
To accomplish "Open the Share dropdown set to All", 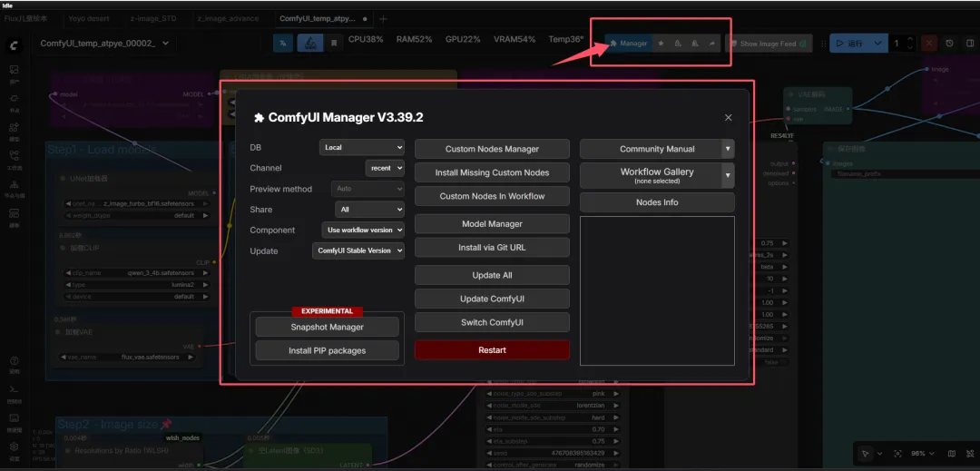I will [x=370, y=210].
